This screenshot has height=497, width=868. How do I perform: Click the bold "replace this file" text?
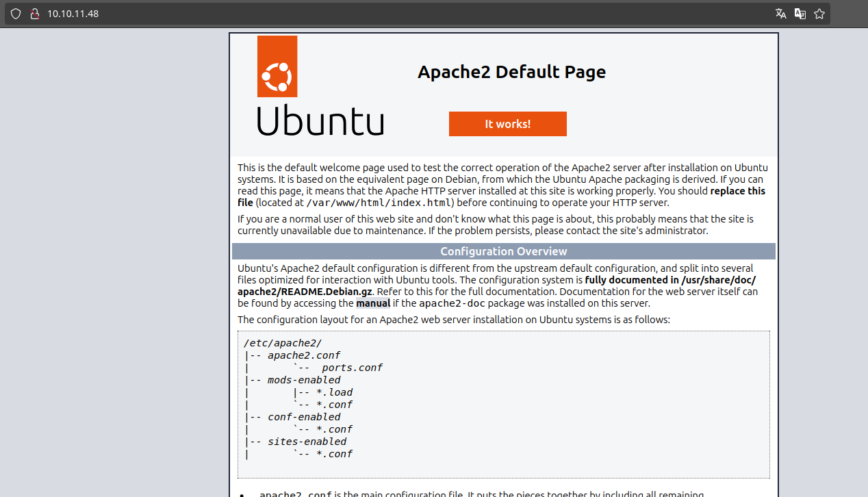502,196
